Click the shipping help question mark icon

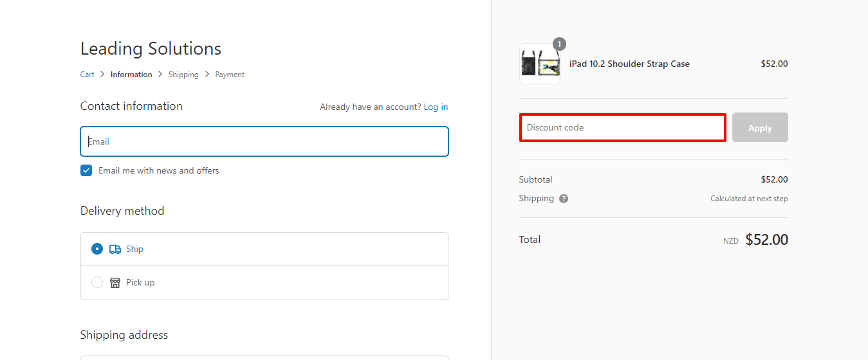coord(564,199)
